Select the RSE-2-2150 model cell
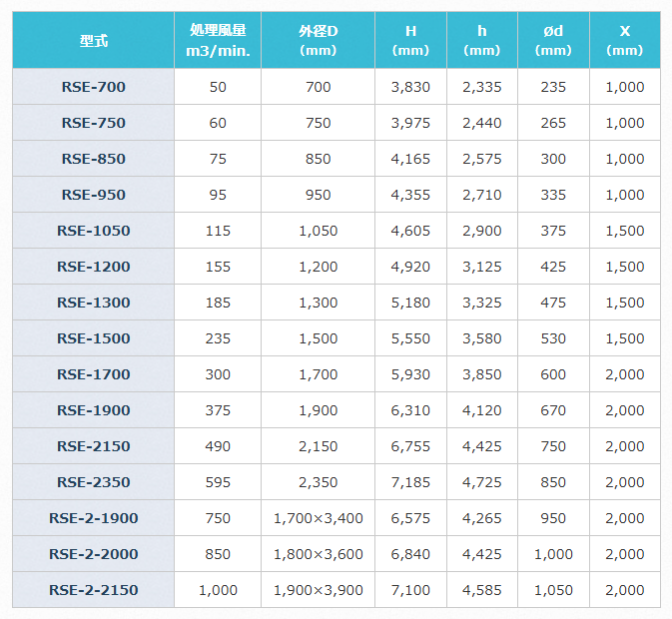Viewport: 672px width, 619px height. tap(93, 590)
